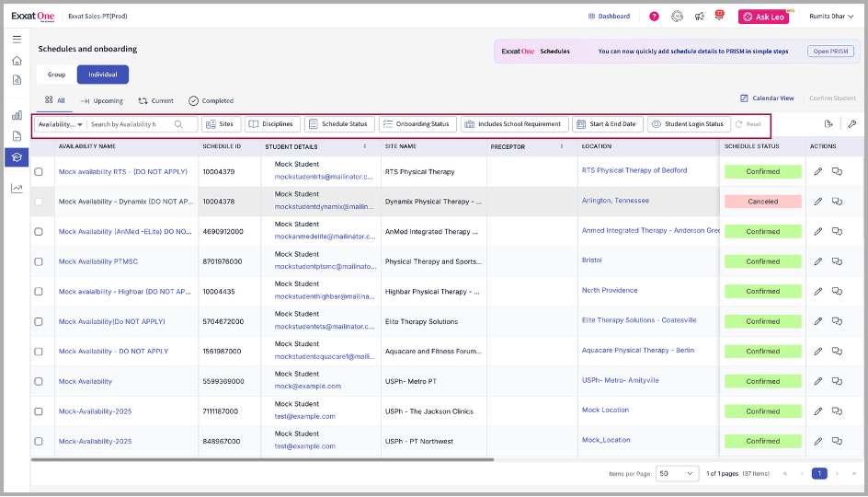Open the hamburger menu in the sidebar

[17, 39]
